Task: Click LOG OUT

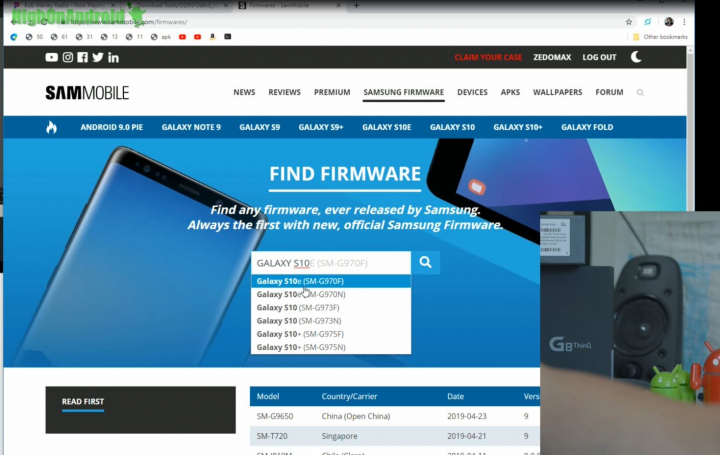Action: pyautogui.click(x=599, y=57)
